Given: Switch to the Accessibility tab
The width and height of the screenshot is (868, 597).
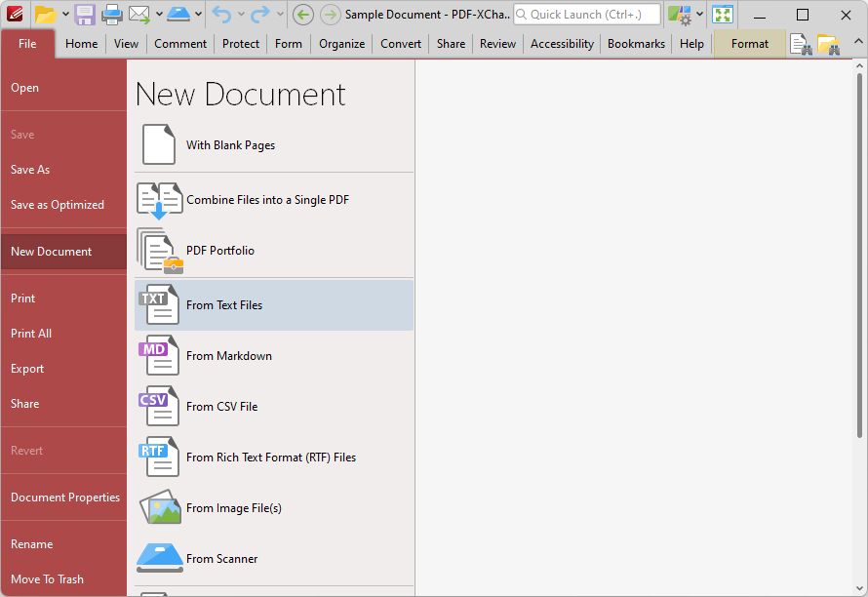Looking at the screenshot, I should (x=562, y=44).
